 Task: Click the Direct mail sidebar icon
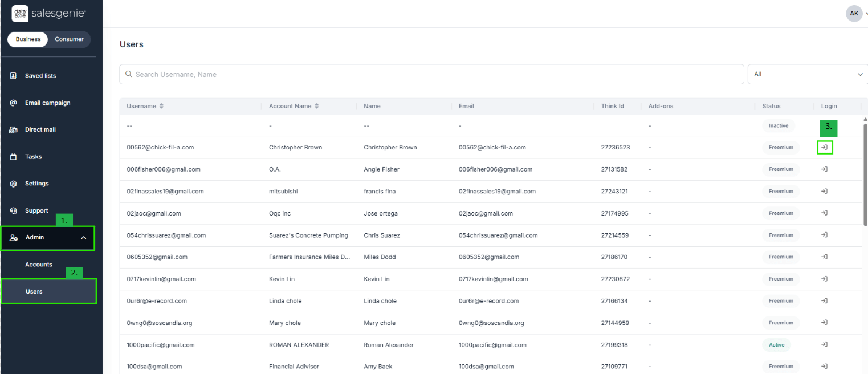click(x=14, y=130)
